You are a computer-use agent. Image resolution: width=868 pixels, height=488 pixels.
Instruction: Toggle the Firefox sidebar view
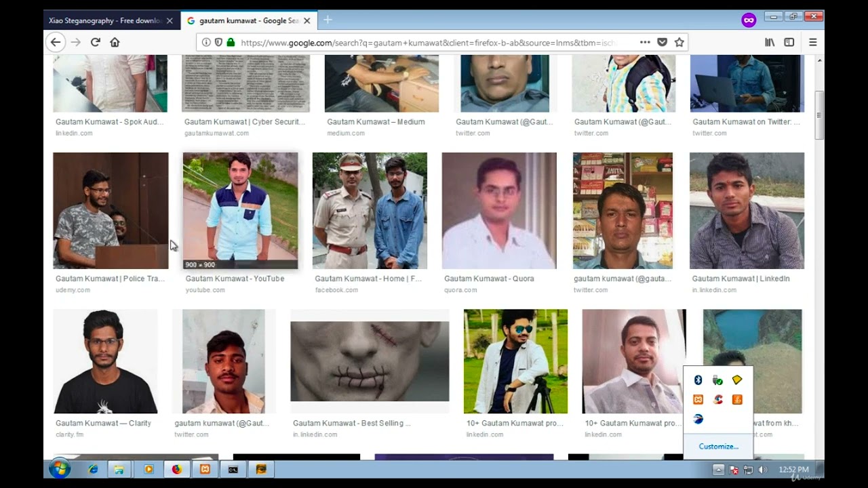pyautogui.click(x=789, y=42)
